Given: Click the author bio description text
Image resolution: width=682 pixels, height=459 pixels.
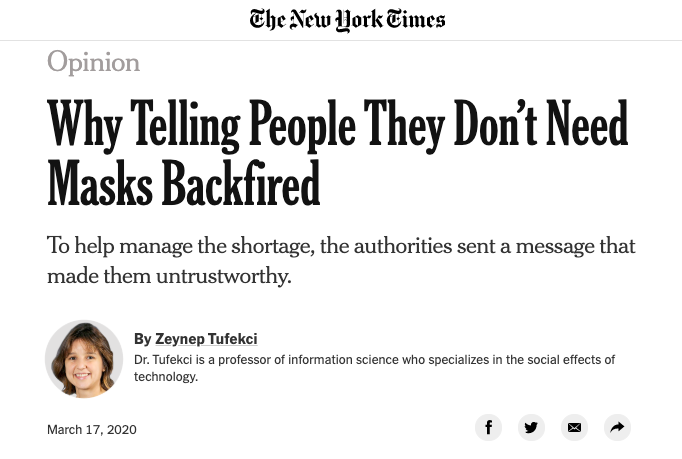Looking at the screenshot, I should pyautogui.click(x=374, y=367).
